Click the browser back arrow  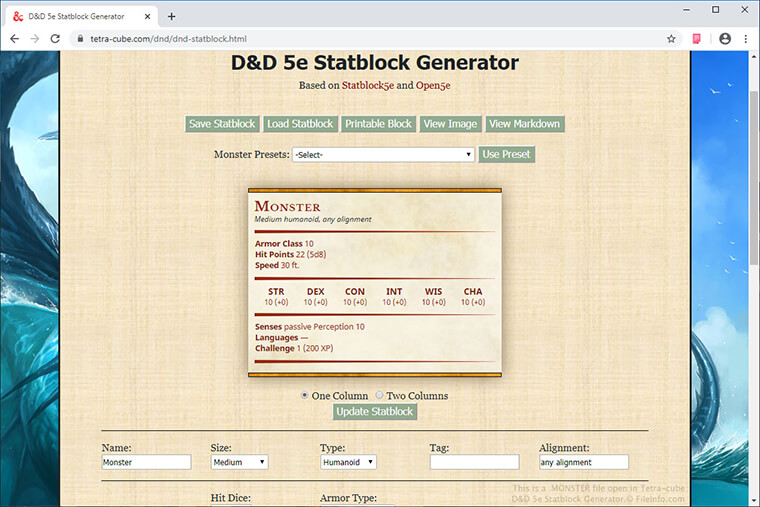click(15, 38)
